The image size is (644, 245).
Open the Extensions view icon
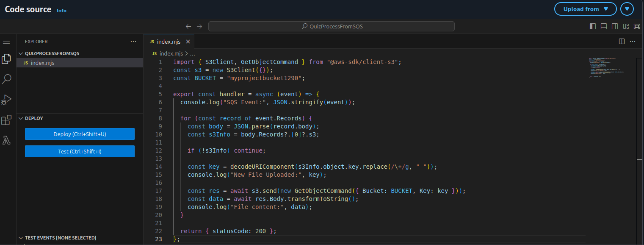6,120
